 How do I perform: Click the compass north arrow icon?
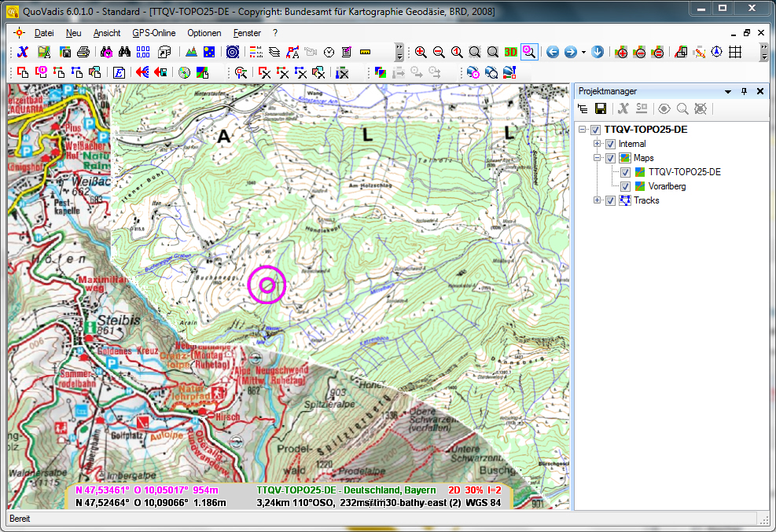[716, 52]
